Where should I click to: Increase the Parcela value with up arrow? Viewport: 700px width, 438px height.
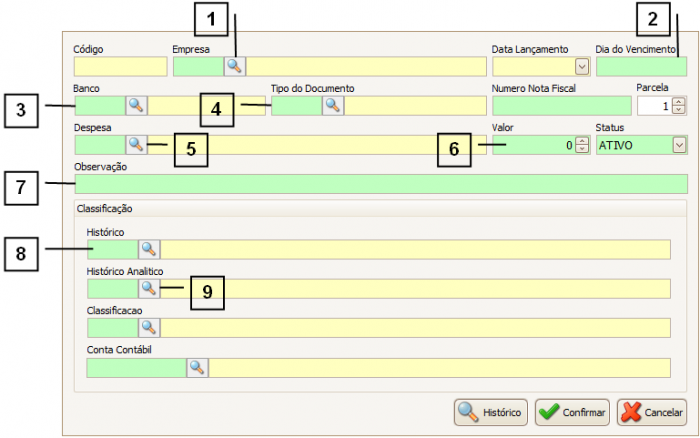[679, 101]
